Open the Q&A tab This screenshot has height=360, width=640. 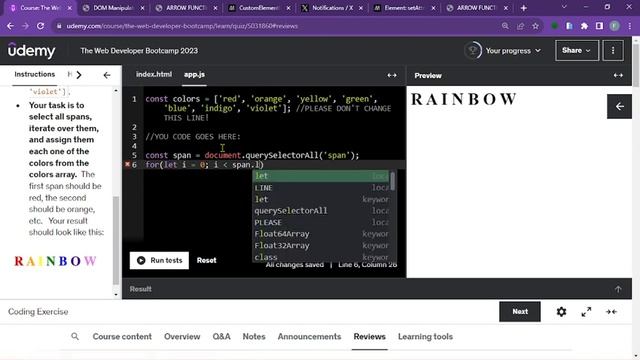pyautogui.click(x=221, y=336)
